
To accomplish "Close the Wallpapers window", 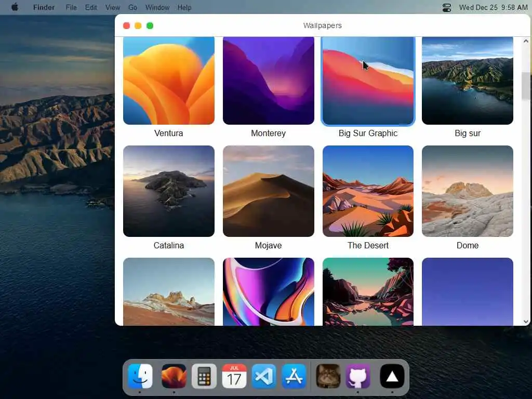I will [127, 26].
